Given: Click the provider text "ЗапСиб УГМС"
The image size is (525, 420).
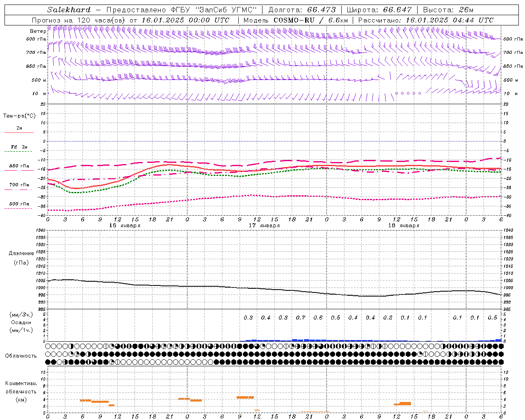Looking at the screenshot, I should coord(225,10).
